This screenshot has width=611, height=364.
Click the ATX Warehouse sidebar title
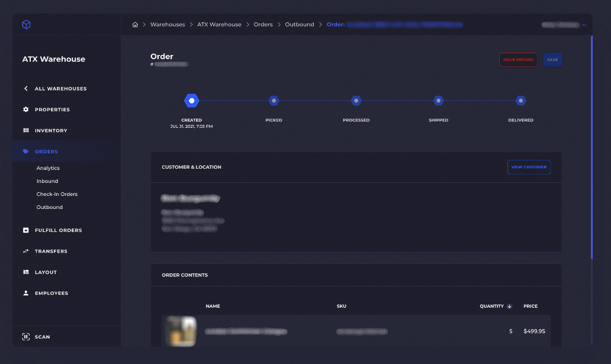pyautogui.click(x=54, y=59)
